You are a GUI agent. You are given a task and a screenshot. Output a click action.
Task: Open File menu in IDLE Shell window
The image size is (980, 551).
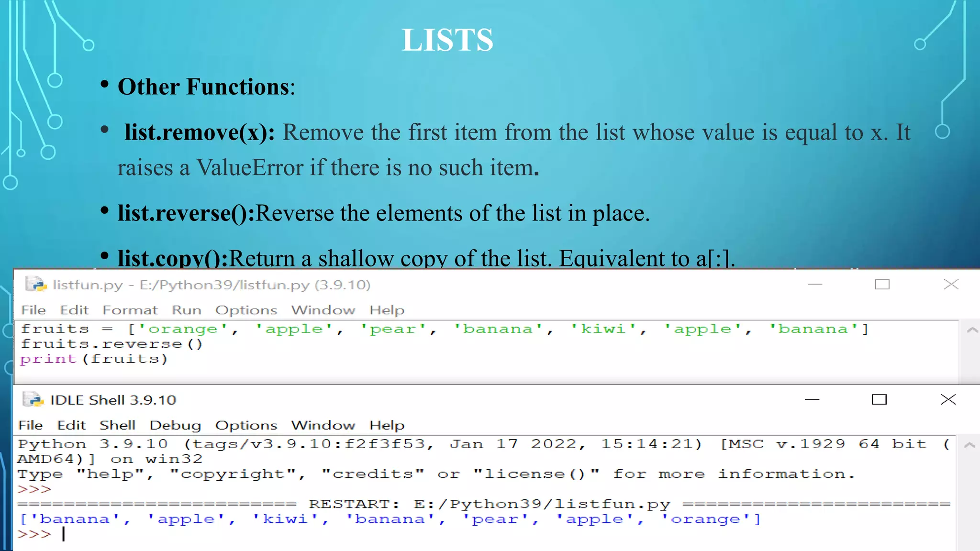(x=31, y=425)
